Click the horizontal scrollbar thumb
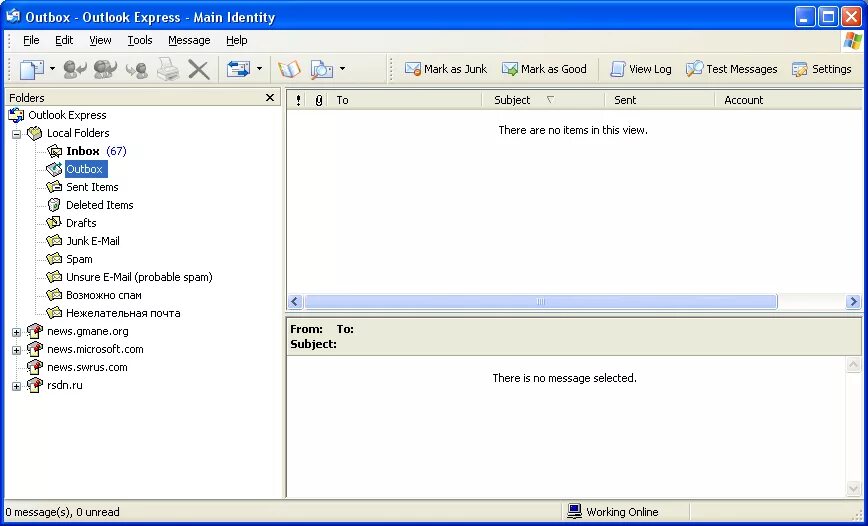Viewport: 868px width, 526px height. 541,302
